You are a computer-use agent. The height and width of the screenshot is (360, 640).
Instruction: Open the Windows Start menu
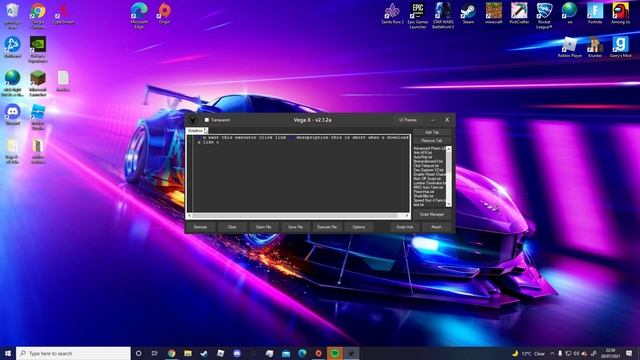[8, 353]
